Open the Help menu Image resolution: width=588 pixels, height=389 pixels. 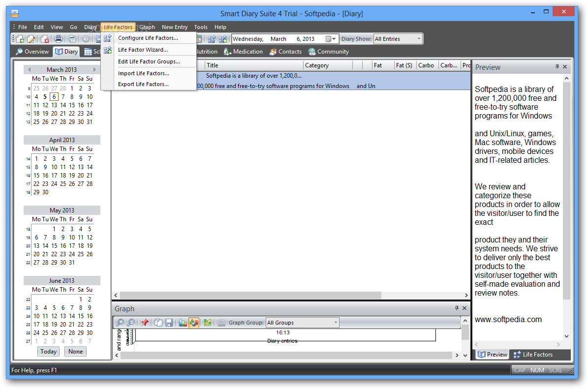pos(220,27)
